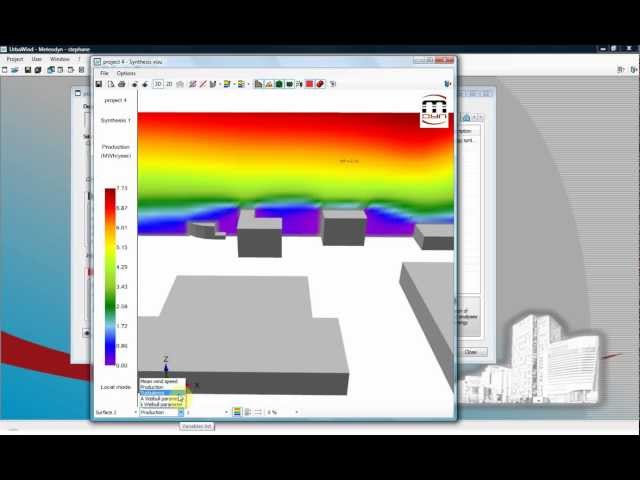This screenshot has width=640, height=480.
Task: Switch to the 2D view mode
Action: point(169,84)
